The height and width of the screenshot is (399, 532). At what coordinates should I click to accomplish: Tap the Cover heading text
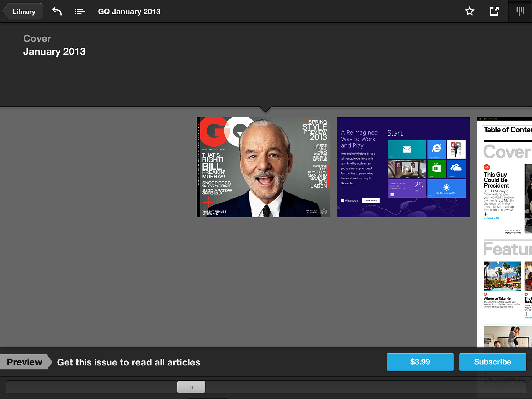(37, 39)
